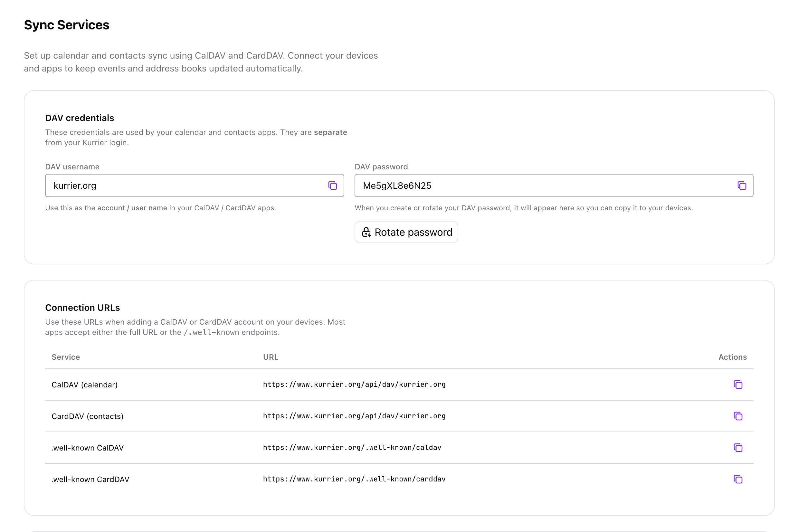
Task: Copy the CardDAV (contacts) URL
Action: tap(738, 416)
